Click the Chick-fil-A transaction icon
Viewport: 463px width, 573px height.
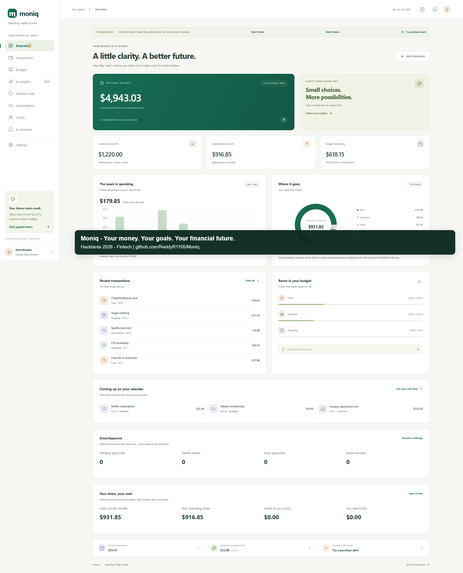click(104, 360)
